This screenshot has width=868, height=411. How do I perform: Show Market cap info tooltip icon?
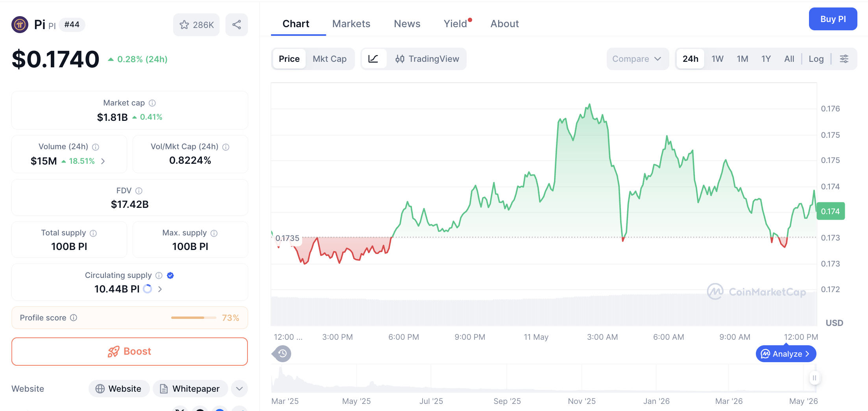[x=152, y=103]
